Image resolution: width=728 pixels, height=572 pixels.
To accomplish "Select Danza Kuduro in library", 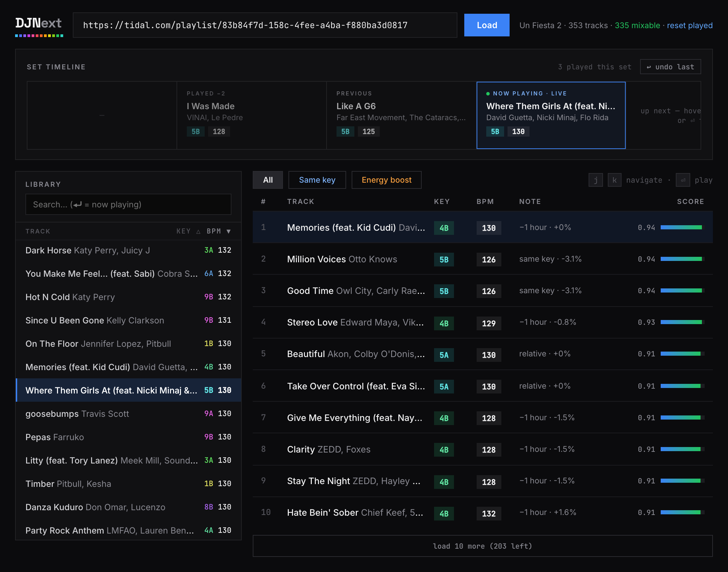I will 128,507.
